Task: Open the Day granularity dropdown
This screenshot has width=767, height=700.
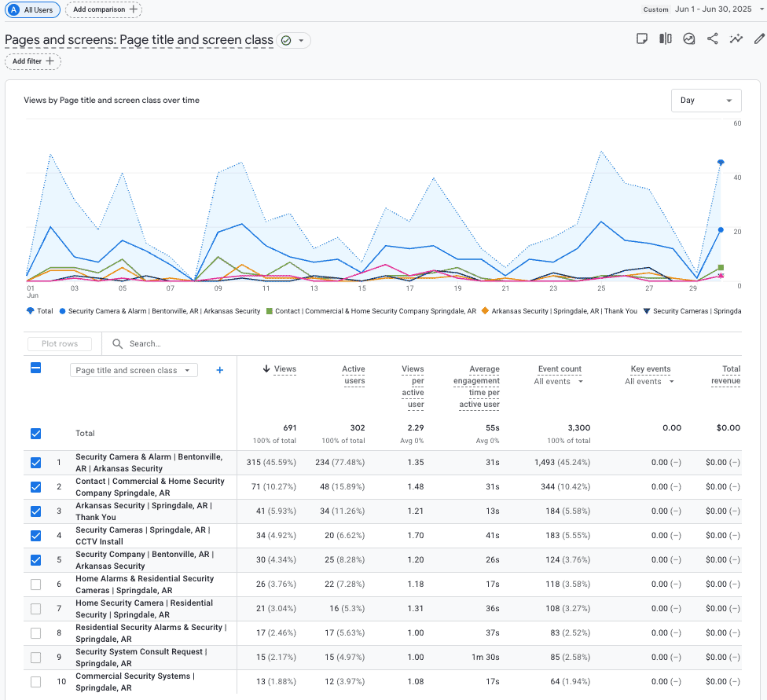Action: (706, 101)
